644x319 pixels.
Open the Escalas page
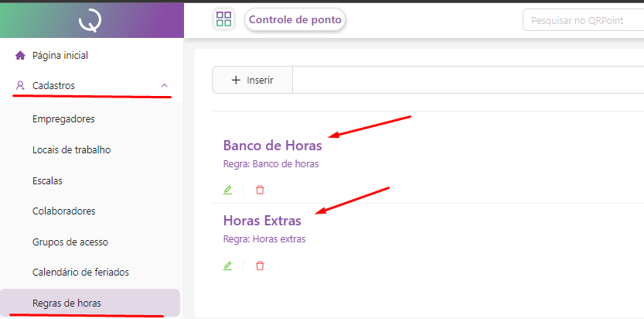tap(48, 180)
